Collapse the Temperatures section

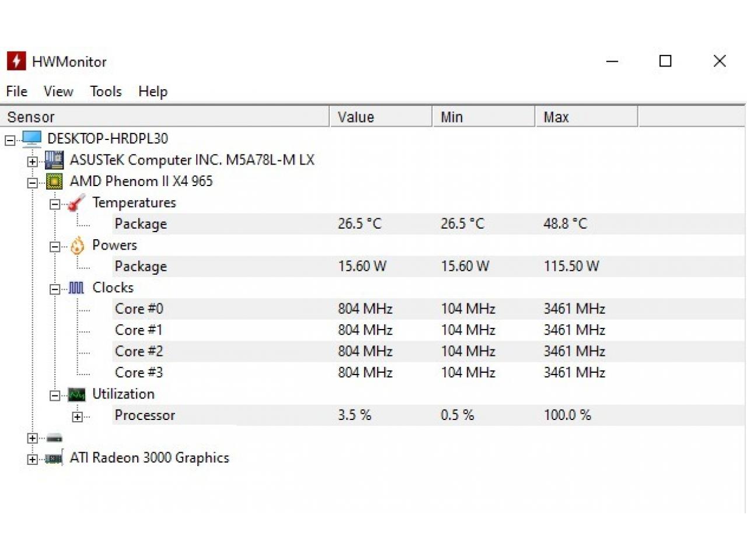(55, 204)
